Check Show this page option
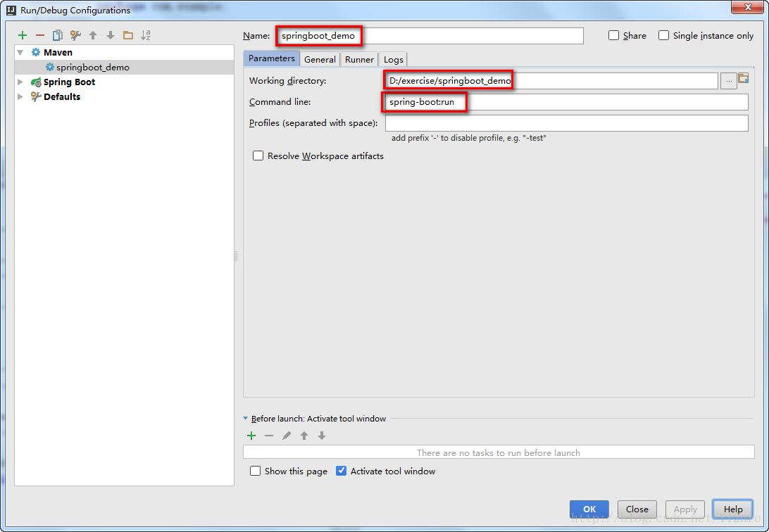 click(x=255, y=471)
